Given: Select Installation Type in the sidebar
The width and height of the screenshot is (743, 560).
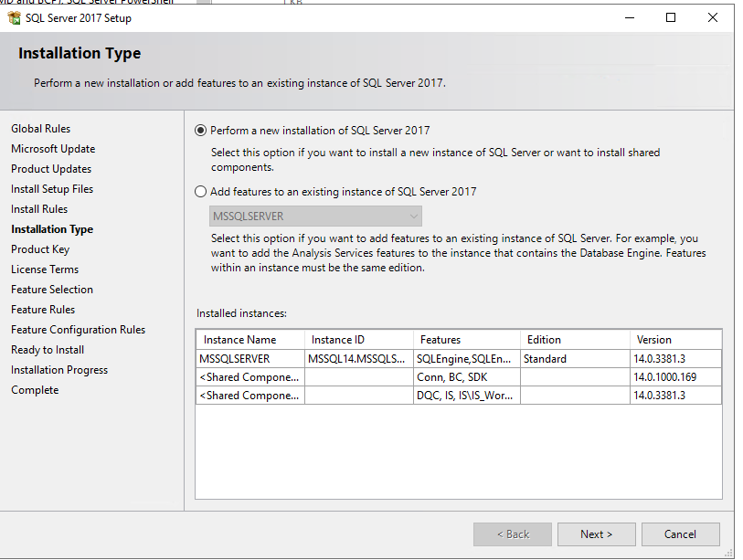Looking at the screenshot, I should (x=52, y=228).
